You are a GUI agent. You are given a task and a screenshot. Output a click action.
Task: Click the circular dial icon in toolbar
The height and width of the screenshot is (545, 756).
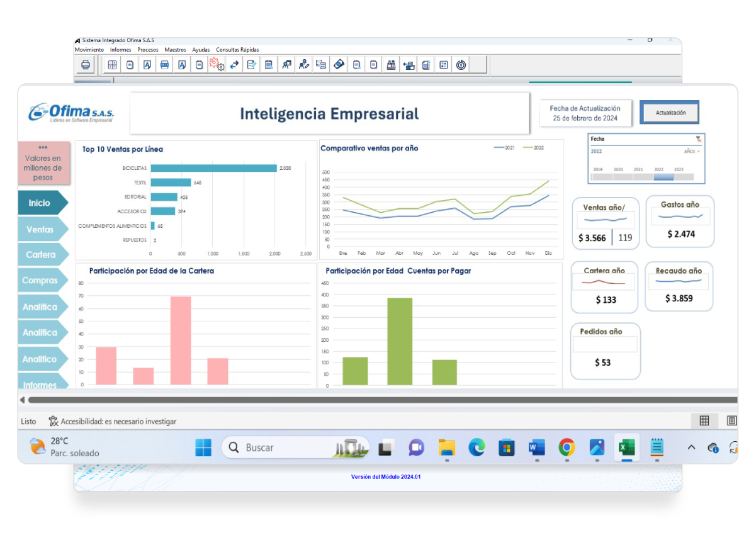pos(461,65)
